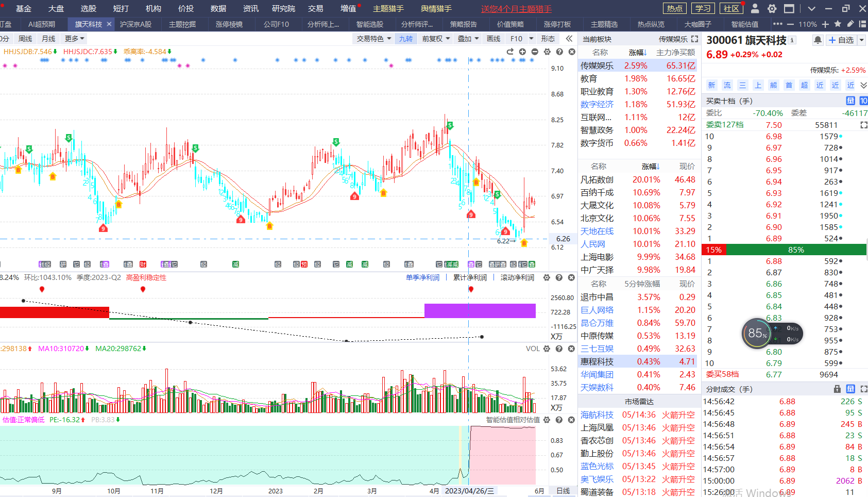Expand the 前复权 adjustment dropdown
Image resolution: width=868 pixels, height=497 pixels.
436,39
